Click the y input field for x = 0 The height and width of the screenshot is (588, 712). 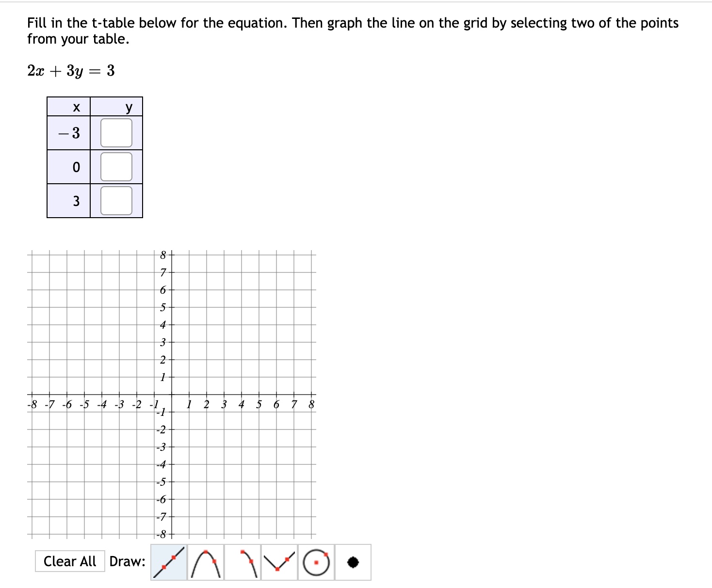click(115, 167)
